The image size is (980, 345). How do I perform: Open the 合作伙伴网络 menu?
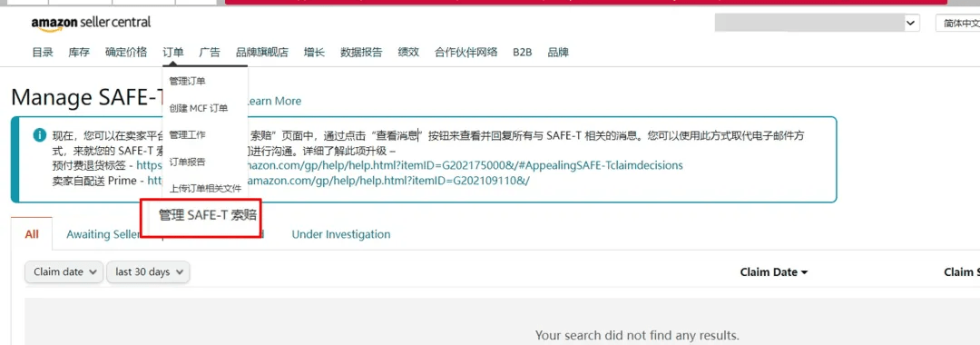coord(466,53)
